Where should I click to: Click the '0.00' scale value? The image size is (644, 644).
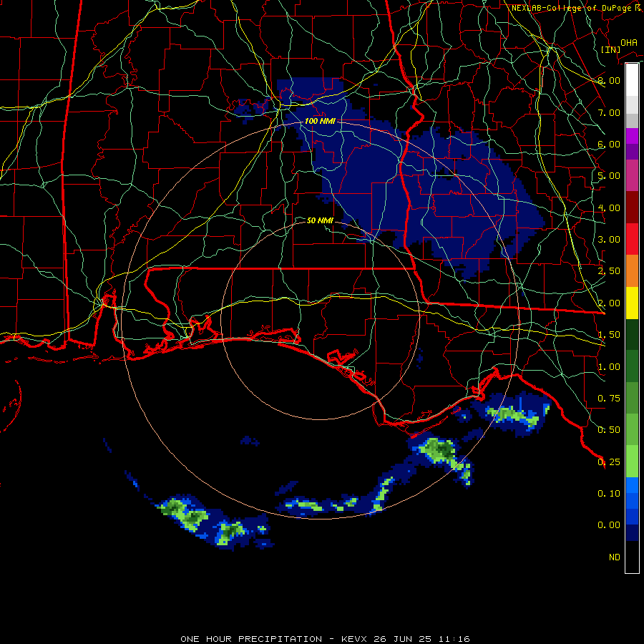[609, 525]
